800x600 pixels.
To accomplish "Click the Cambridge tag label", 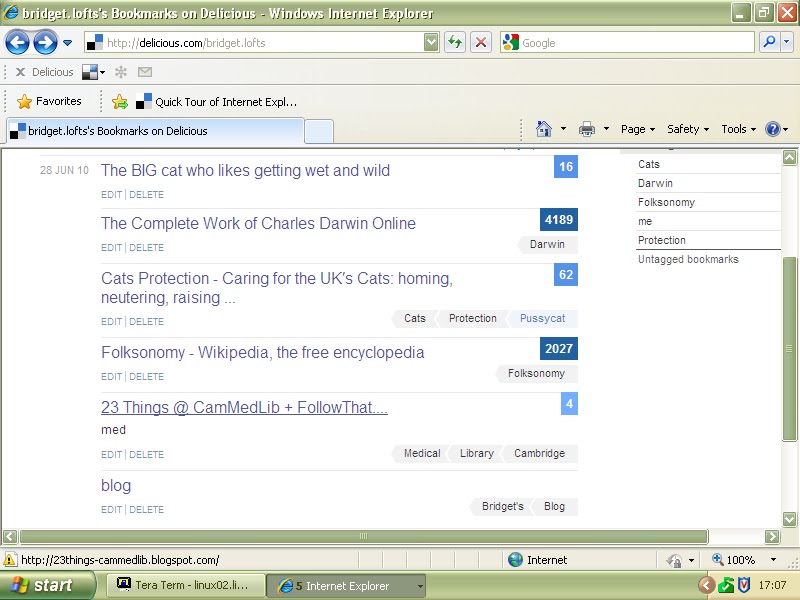I will (x=539, y=454).
